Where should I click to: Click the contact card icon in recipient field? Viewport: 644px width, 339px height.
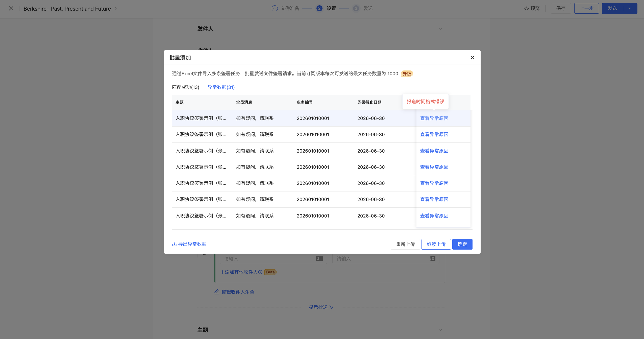tap(319, 259)
